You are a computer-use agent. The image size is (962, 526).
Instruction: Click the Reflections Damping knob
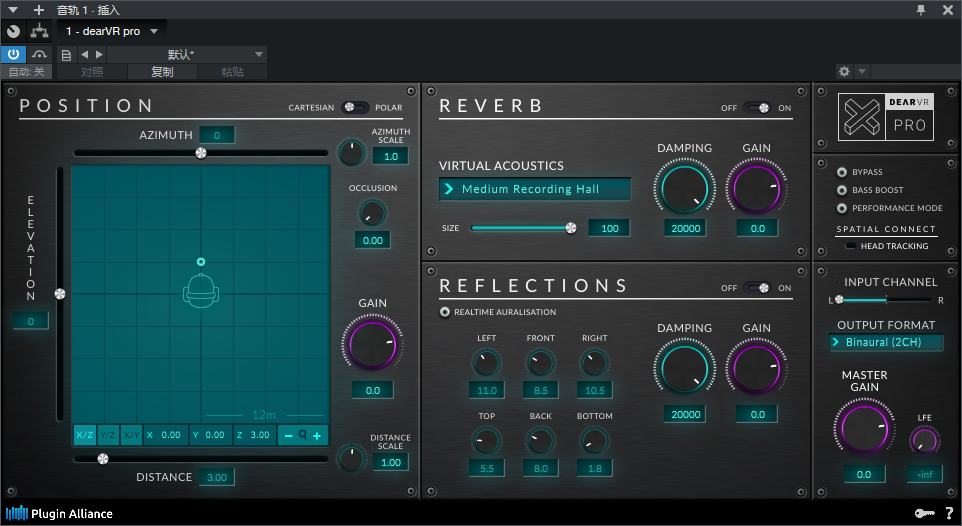(684, 369)
